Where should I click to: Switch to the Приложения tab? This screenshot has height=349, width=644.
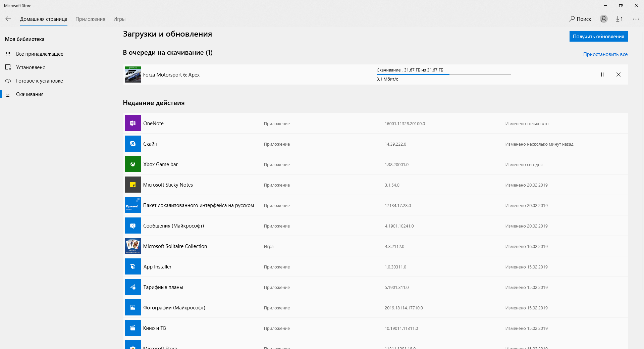click(x=90, y=19)
